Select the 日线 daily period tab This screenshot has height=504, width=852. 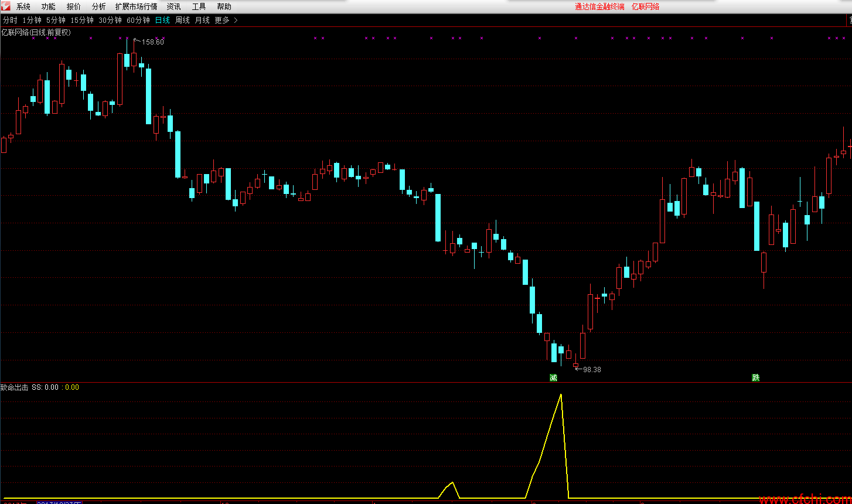(162, 20)
